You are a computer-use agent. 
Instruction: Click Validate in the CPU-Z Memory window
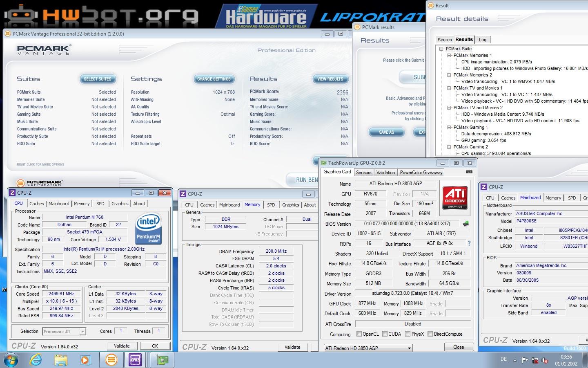pyautogui.click(x=292, y=347)
